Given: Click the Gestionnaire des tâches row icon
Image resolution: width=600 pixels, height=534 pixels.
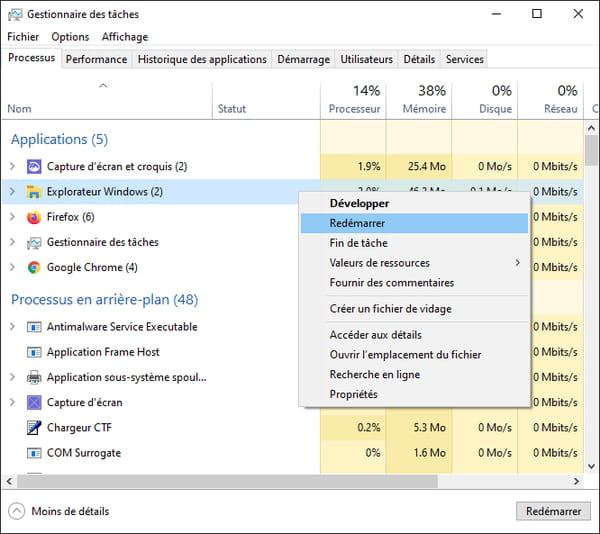Looking at the screenshot, I should tap(34, 243).
